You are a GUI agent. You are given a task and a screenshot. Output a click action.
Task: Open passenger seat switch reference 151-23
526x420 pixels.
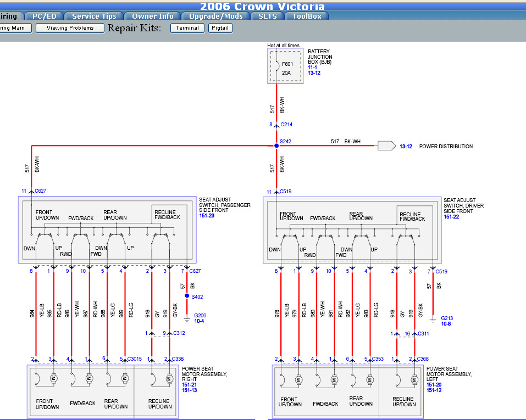pos(207,216)
